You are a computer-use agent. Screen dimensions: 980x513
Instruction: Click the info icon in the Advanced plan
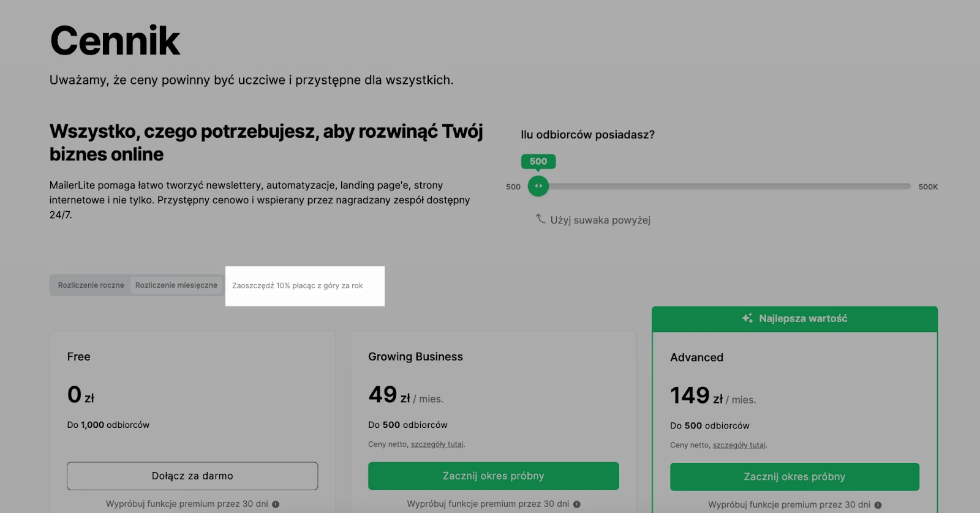(x=878, y=505)
